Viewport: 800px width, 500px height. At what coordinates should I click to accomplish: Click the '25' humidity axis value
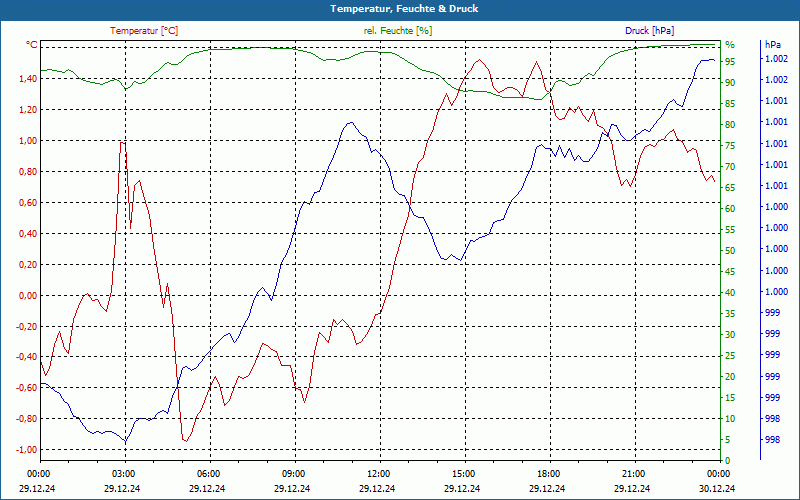[730, 356]
